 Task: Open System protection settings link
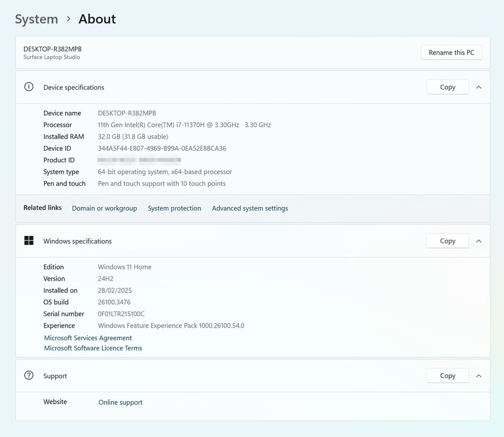174,209
